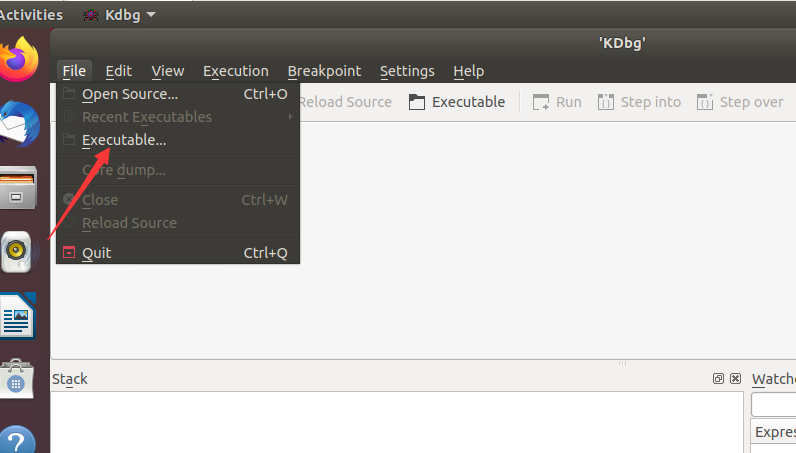The image size is (796, 453).
Task: Click folder icon beside Executable... menu entry
Action: [69, 139]
